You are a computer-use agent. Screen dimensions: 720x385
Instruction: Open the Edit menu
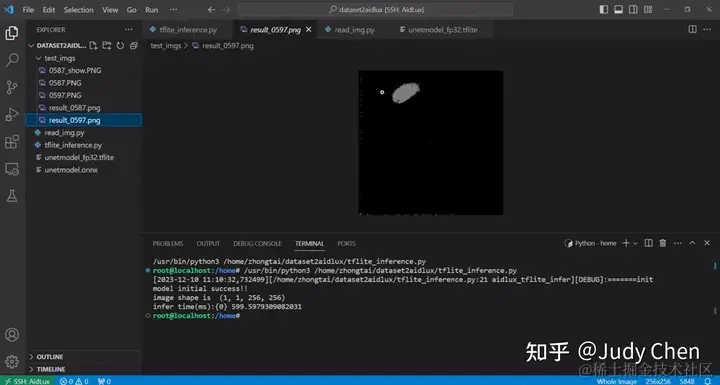49,10
